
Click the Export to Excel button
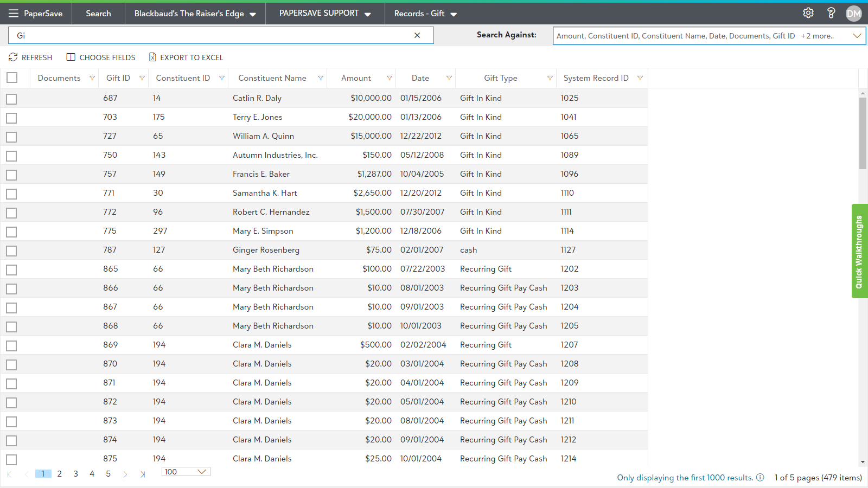coord(186,57)
